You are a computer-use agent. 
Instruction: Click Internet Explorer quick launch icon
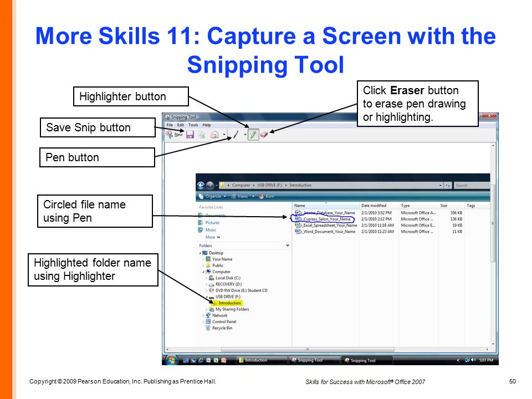201,360
